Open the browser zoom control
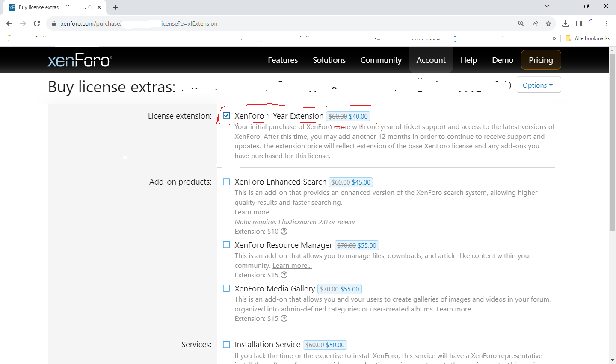The width and height of the screenshot is (616, 364). coord(521,23)
